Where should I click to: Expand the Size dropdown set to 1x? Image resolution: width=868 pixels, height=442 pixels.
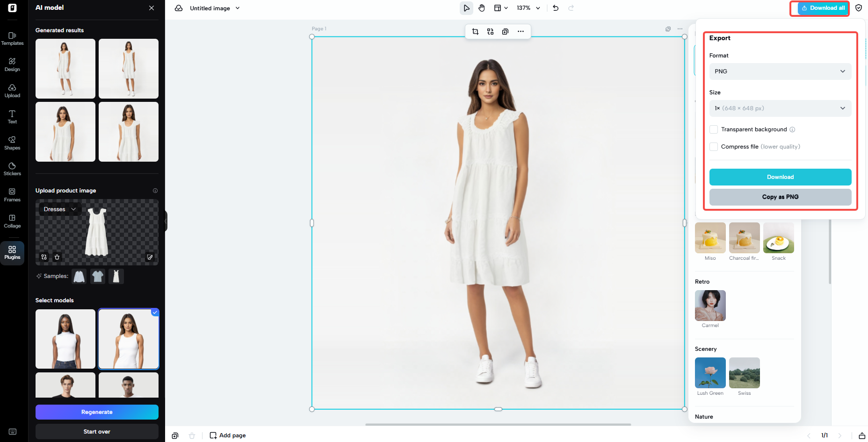pos(780,108)
